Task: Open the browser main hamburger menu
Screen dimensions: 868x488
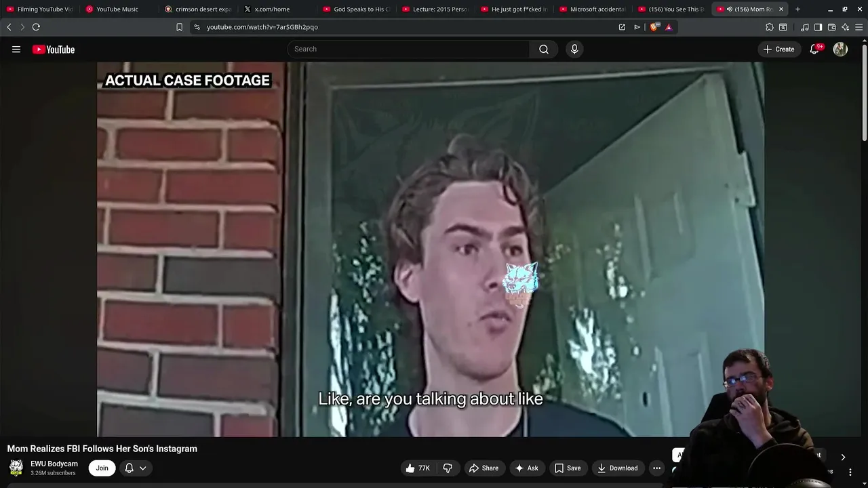Action: [859, 27]
